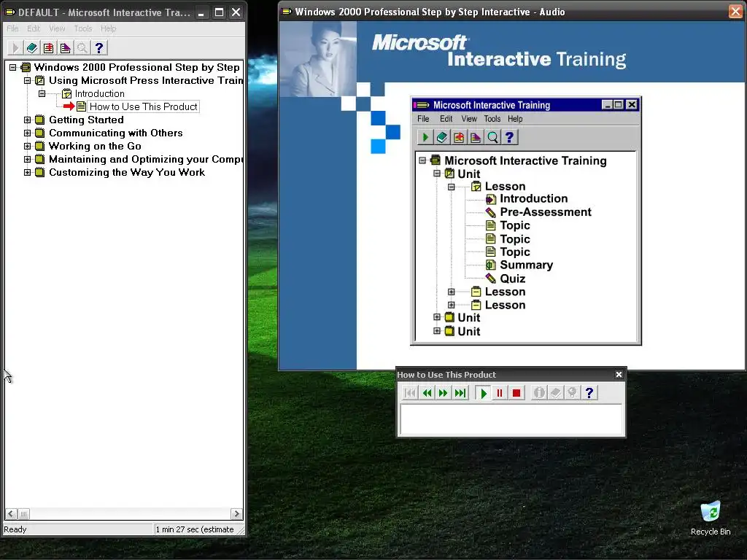Click the skip-to-end button in player
The height and width of the screenshot is (560, 747).
click(460, 393)
